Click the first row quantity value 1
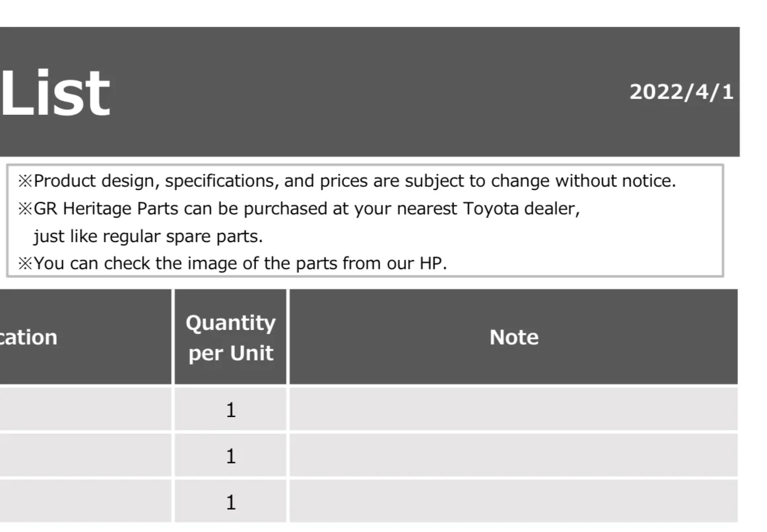767x532 pixels. click(x=231, y=410)
